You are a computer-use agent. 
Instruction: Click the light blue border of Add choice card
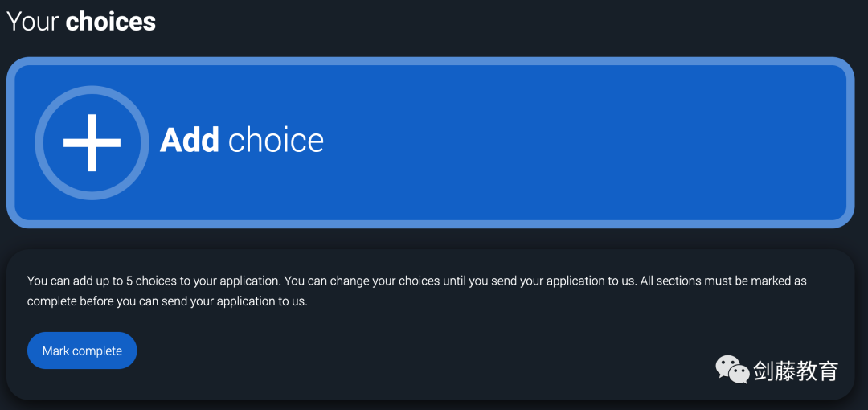pos(432,61)
